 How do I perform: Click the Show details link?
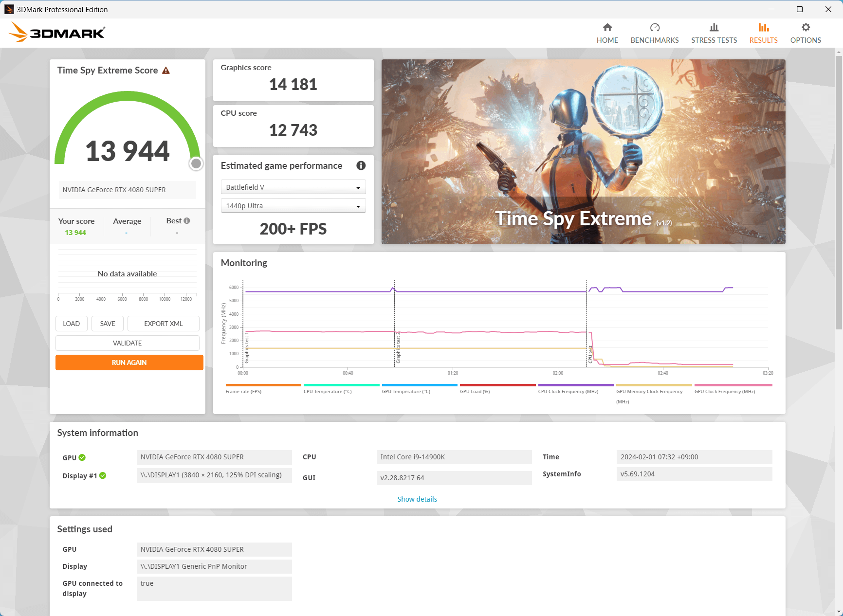coord(417,499)
